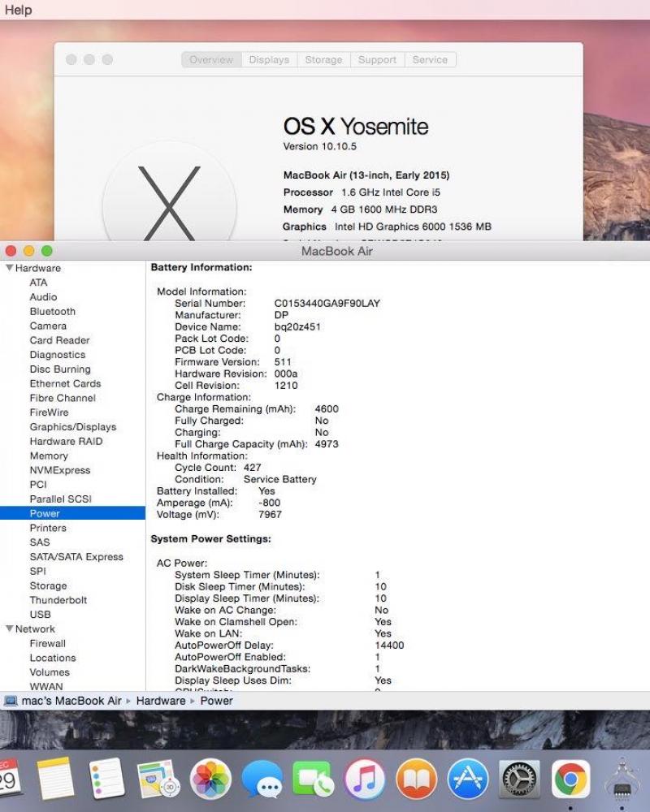650x812 pixels.
Task: Open System Information icon in the Dock
Action: (x=622, y=779)
